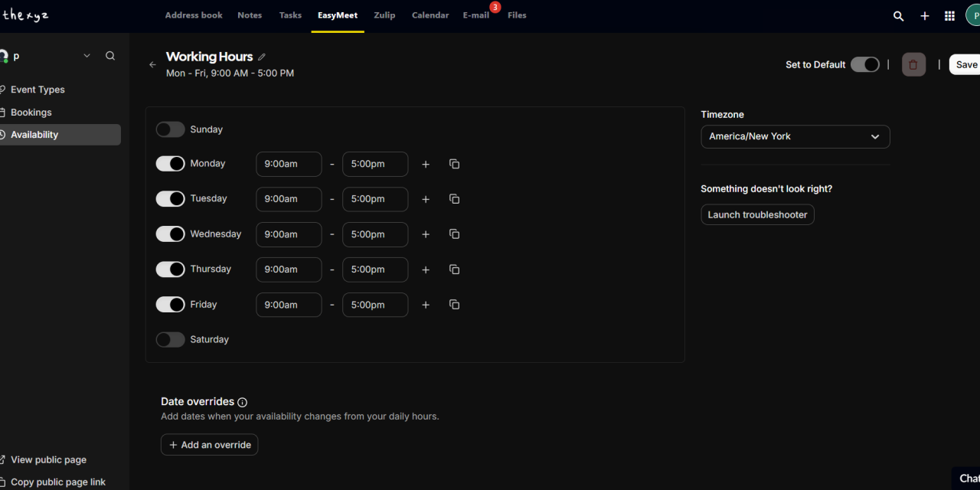Click Monday's 9:00am start time field
This screenshot has width=980, height=490.
click(289, 164)
